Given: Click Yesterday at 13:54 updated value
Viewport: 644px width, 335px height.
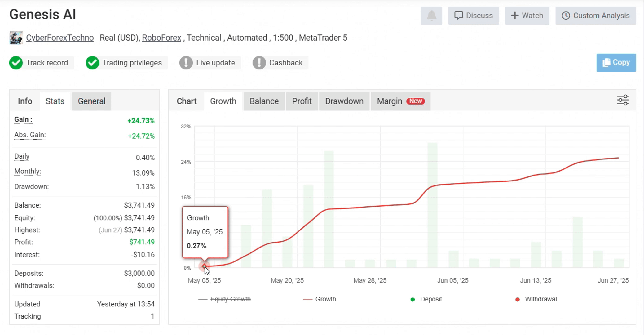Looking at the screenshot, I should [126, 304].
